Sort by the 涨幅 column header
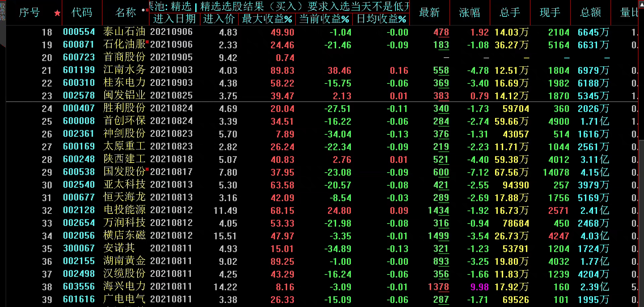Screen dimensions: 644x307 point(470,13)
